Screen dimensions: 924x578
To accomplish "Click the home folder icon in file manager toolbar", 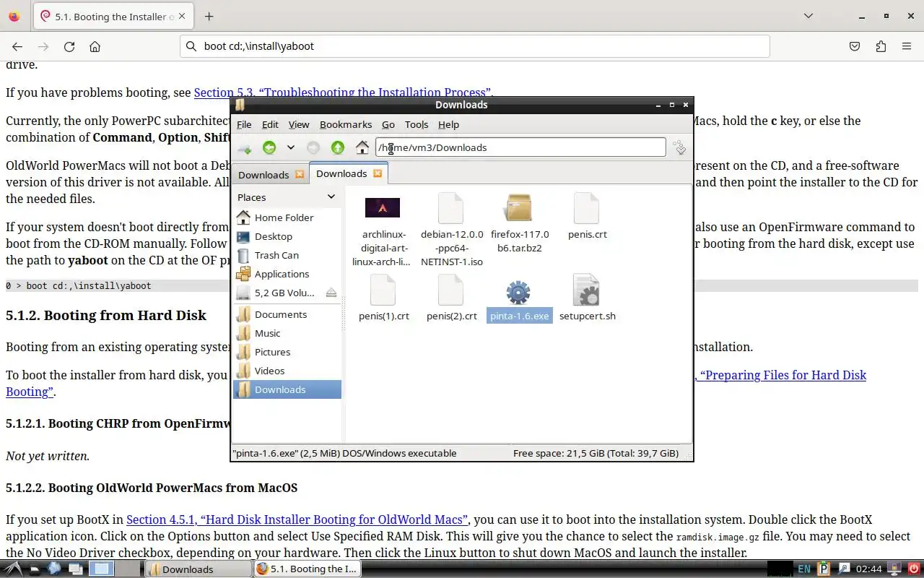I will click(x=362, y=148).
